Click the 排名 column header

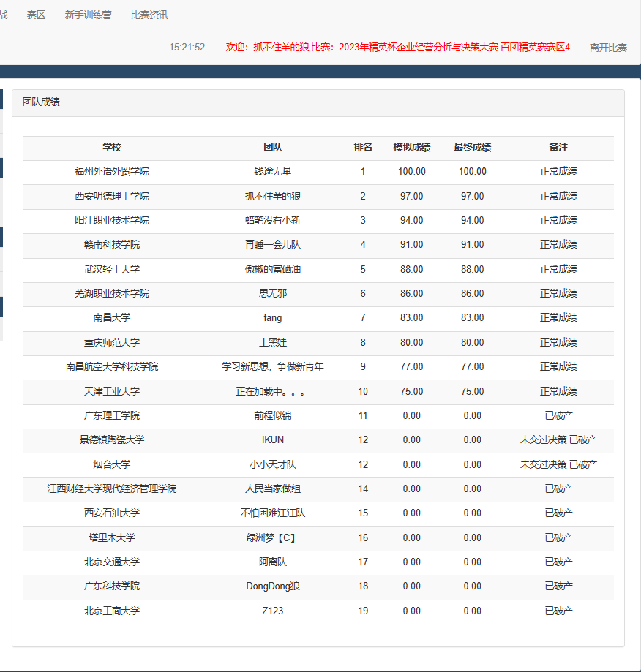(363, 148)
